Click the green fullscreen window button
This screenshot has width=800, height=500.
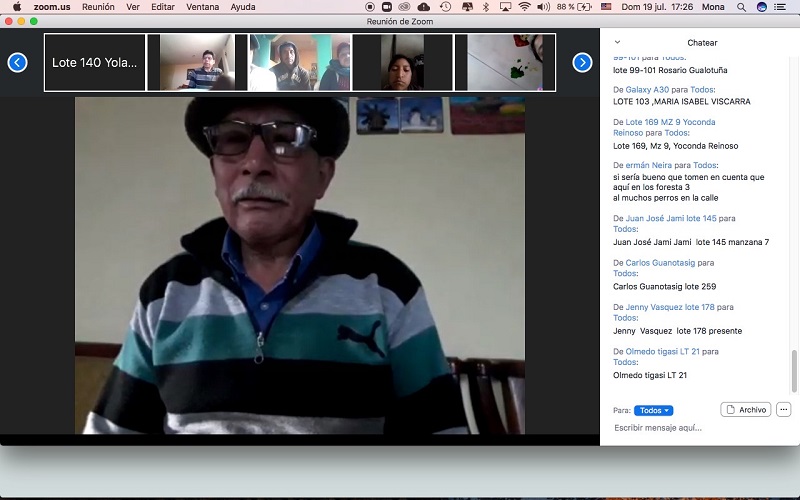(x=34, y=21)
